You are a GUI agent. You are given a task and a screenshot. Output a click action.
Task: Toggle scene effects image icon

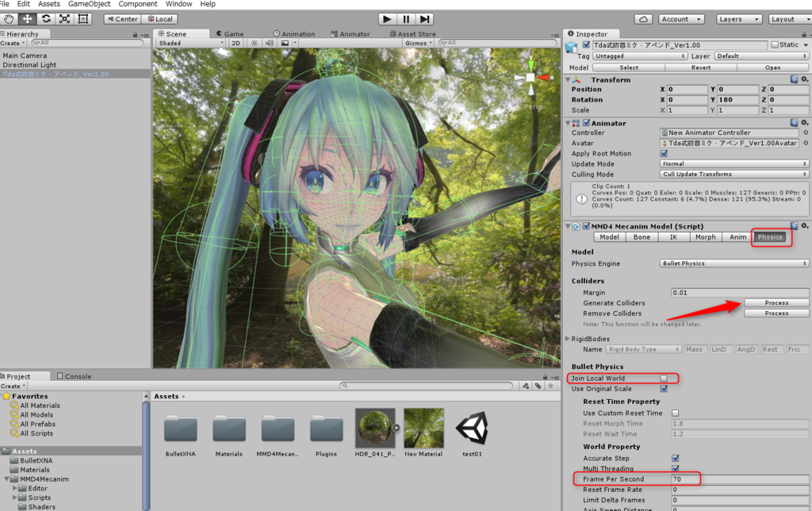click(285, 43)
